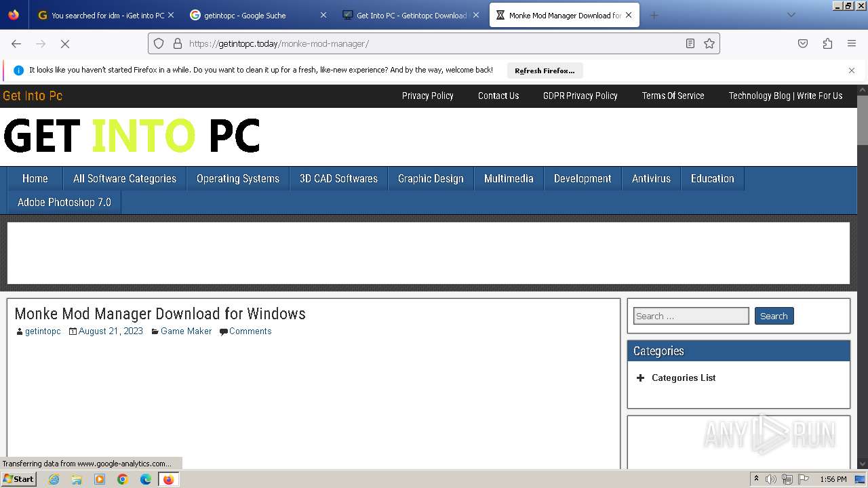The image size is (868, 488).
Task: Click the URL address bar field
Action: (434, 43)
